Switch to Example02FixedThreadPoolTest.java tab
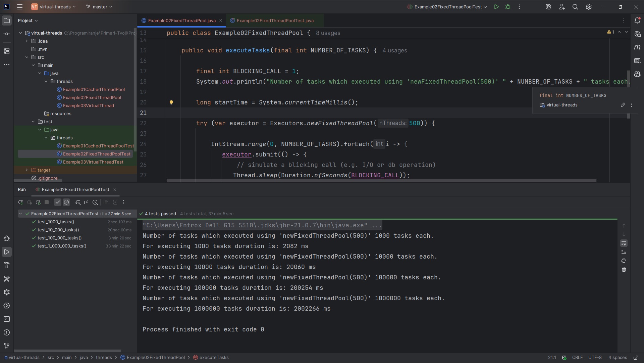Screen dimensions: 644x363 point(275,20)
